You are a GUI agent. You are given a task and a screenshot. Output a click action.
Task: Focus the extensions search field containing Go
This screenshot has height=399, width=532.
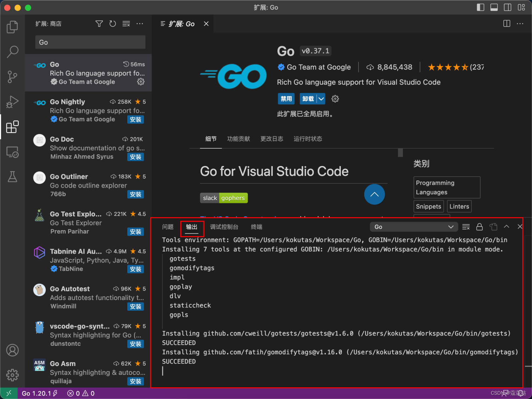pos(90,42)
